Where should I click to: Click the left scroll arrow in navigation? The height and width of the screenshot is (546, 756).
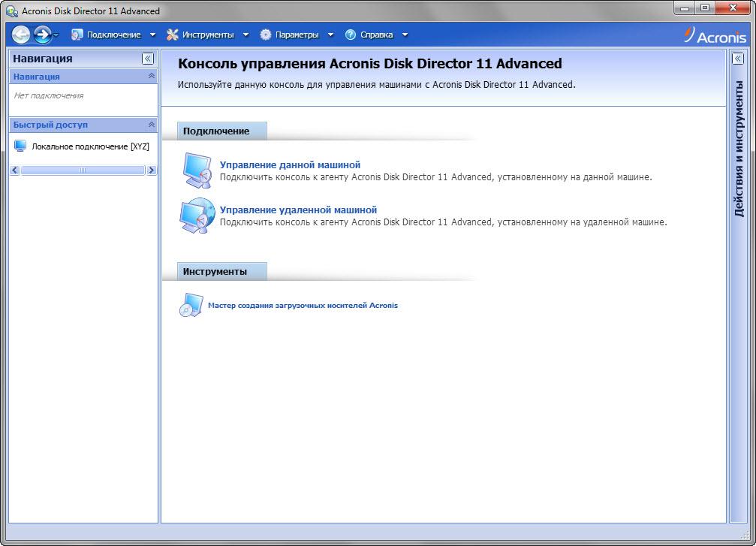(15, 170)
